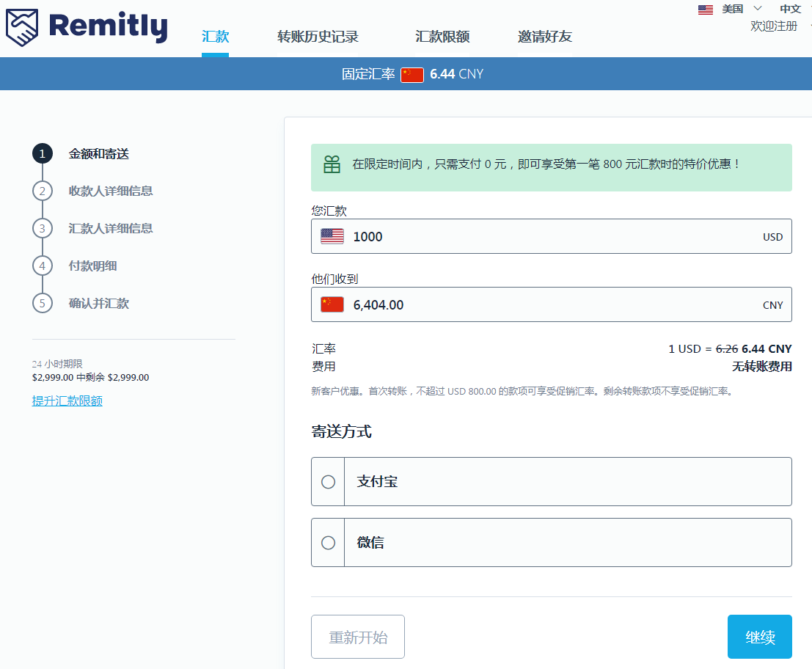Click step 2 circle 收款人详细信息
Image resolution: width=812 pixels, height=669 pixels.
(43, 191)
